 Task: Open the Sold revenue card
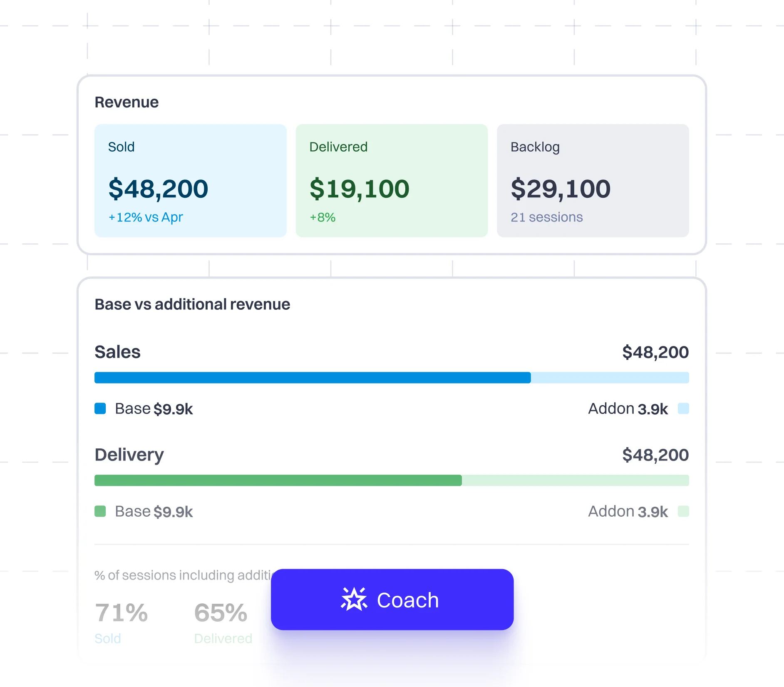pos(191,181)
